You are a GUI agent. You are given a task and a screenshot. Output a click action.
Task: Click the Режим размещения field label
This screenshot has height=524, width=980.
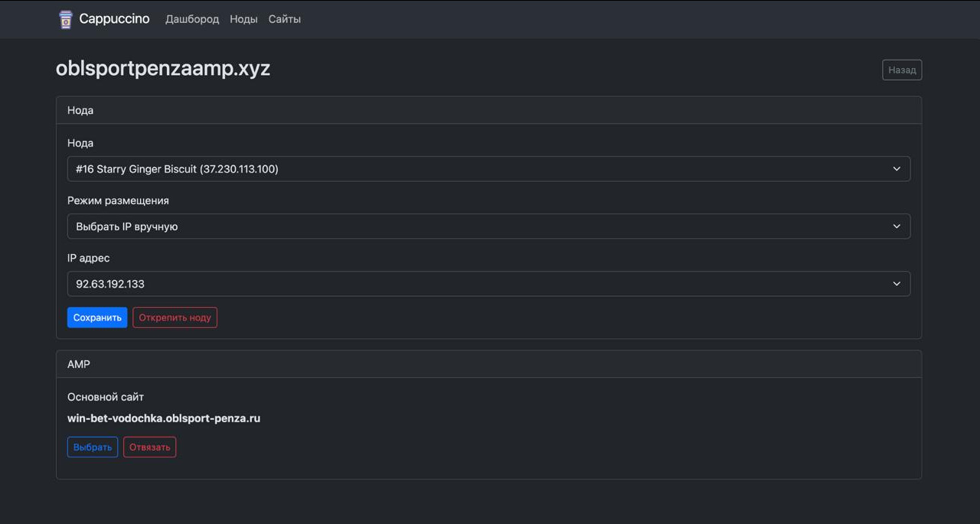[118, 200]
